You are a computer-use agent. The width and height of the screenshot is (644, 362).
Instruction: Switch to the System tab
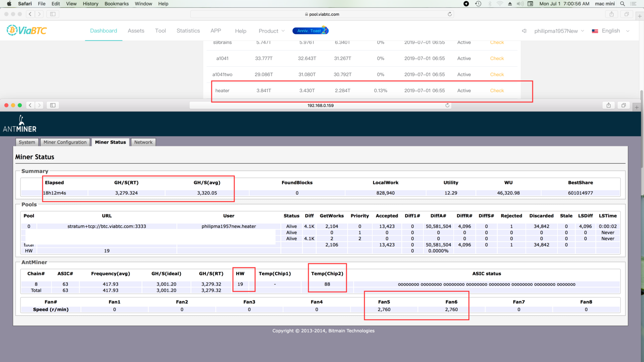coord(27,142)
